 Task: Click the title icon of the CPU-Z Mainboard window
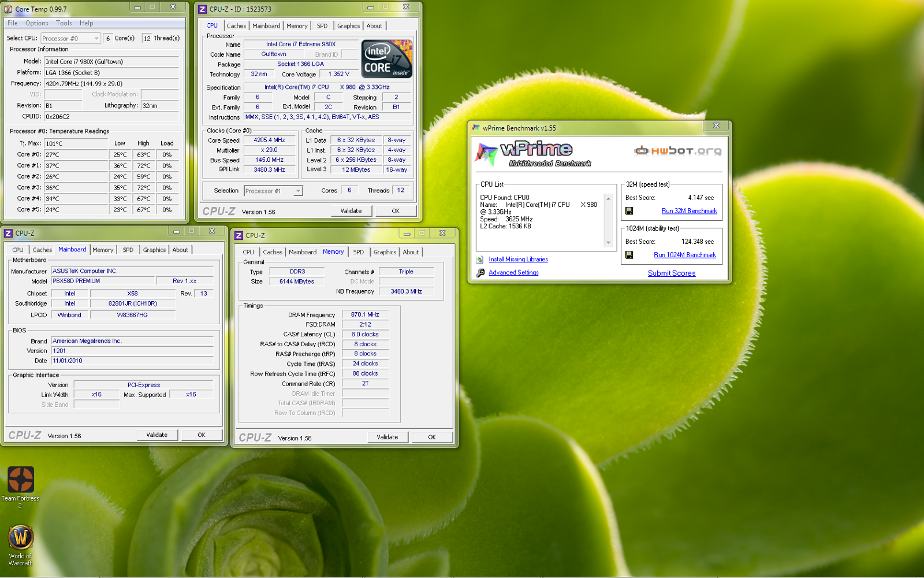click(x=8, y=234)
